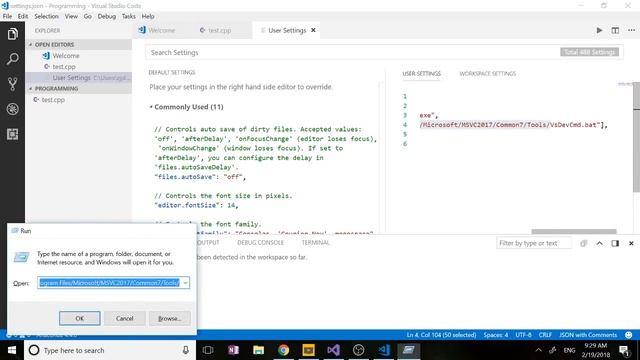Open the Debug menu

coord(107,16)
